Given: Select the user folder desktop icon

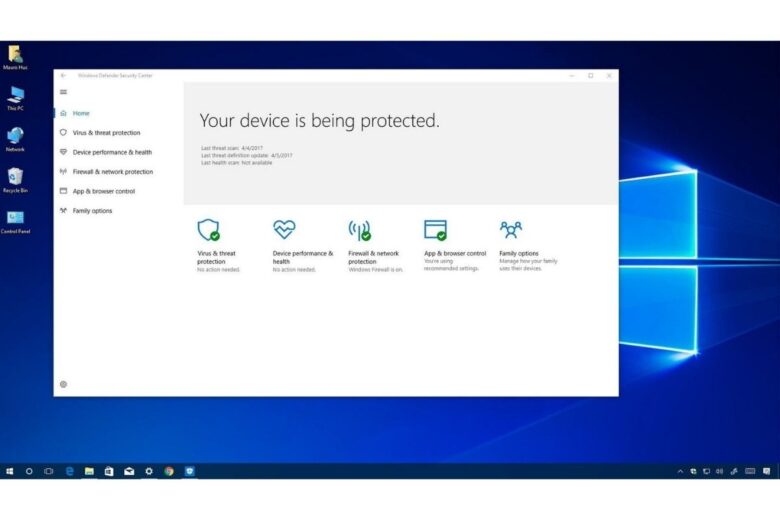Looking at the screenshot, I should click(x=15, y=57).
